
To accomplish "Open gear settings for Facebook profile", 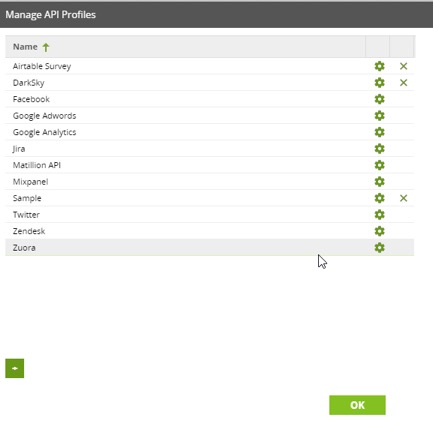I will (379, 99).
